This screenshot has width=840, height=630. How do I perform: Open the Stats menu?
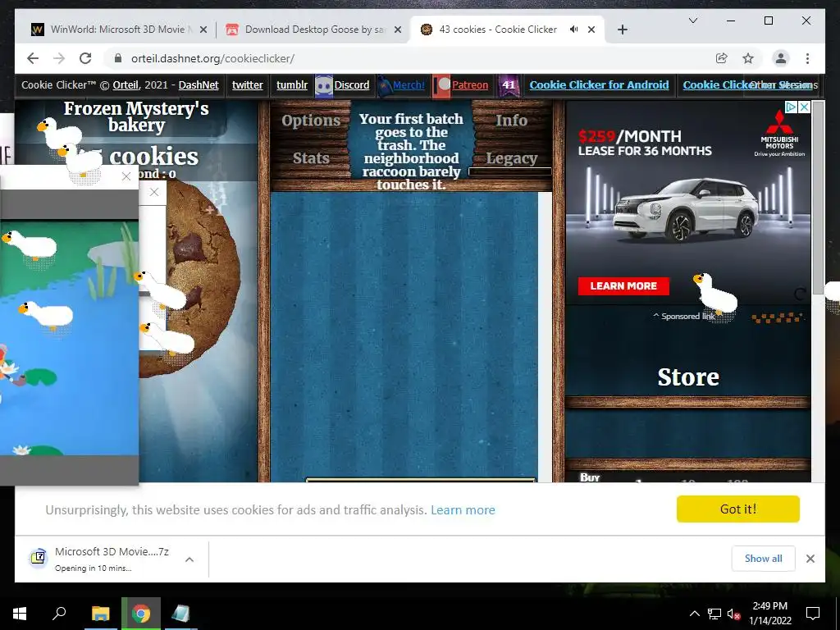[x=311, y=158]
